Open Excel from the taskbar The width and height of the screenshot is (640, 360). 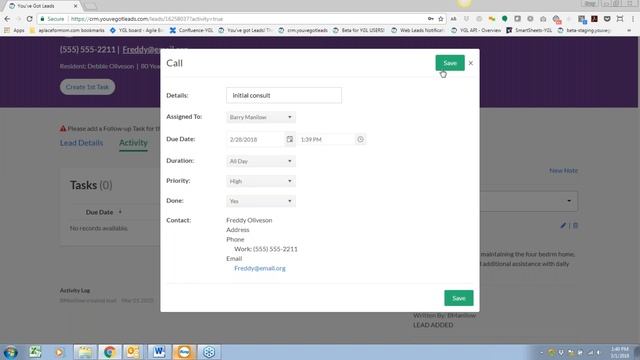coord(36,352)
